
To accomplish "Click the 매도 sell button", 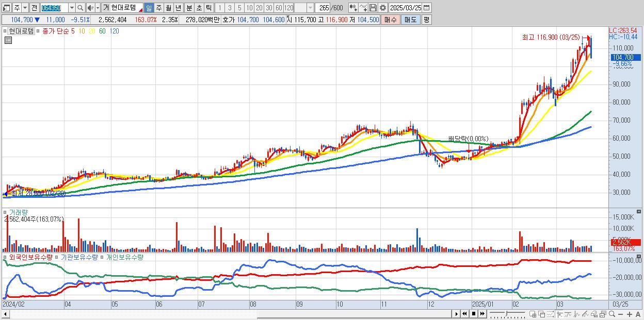I will [x=410, y=20].
